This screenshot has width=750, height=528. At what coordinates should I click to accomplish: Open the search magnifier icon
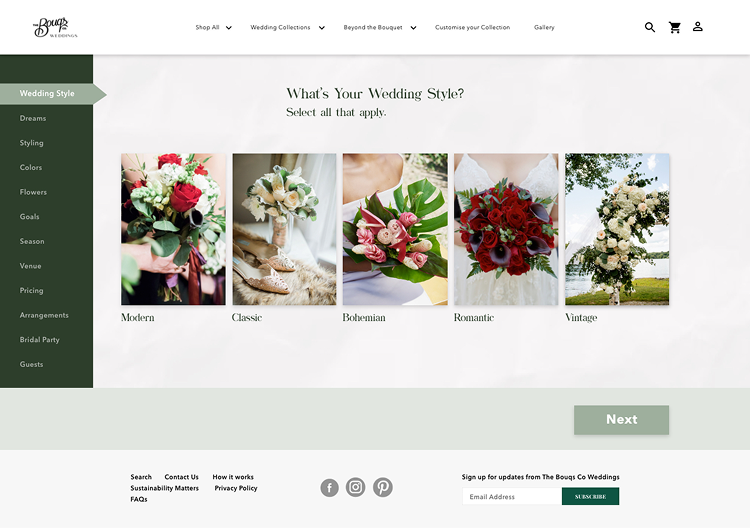tap(650, 27)
